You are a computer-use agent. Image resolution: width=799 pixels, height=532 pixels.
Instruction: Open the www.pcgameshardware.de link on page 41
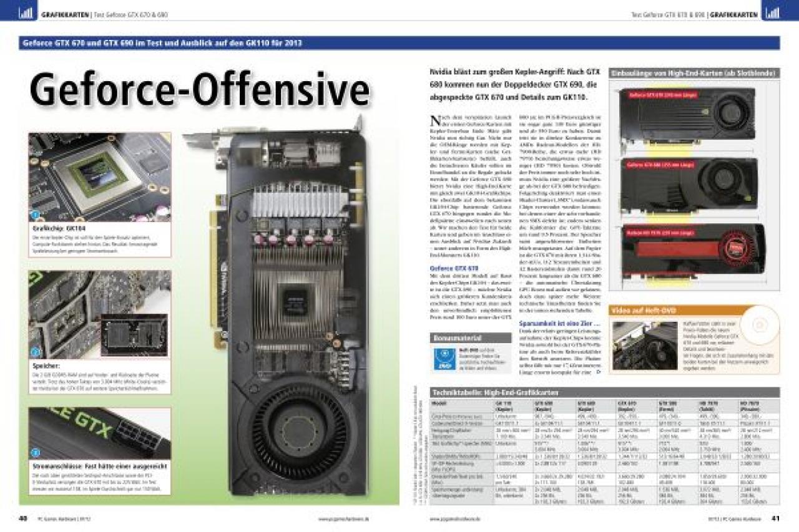coord(454,519)
